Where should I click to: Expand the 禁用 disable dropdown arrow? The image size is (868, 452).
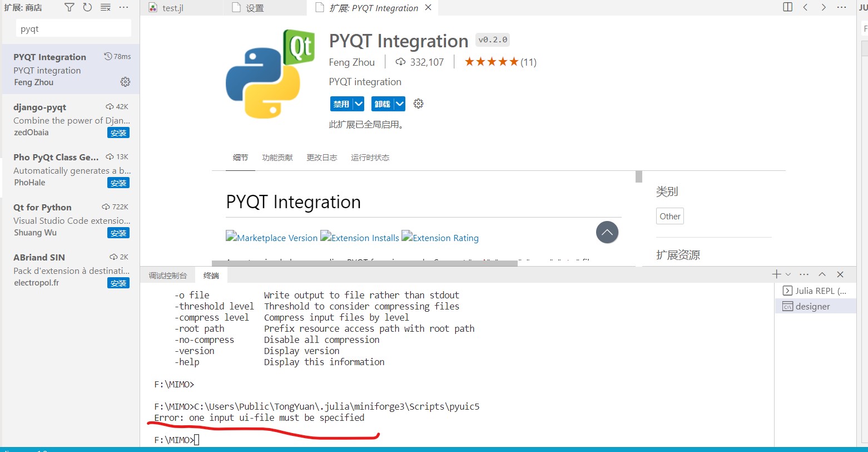[x=359, y=104]
